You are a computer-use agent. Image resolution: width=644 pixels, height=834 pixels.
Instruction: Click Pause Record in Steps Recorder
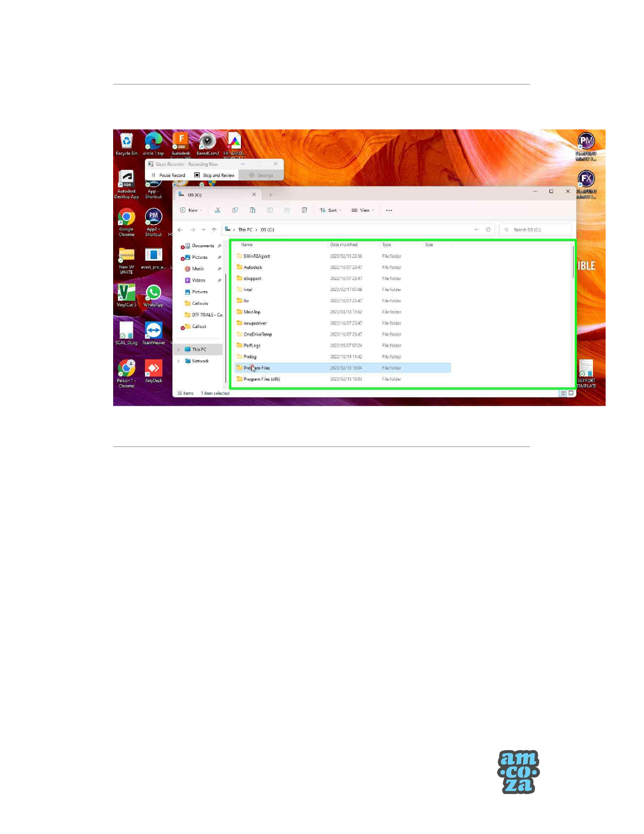point(168,175)
